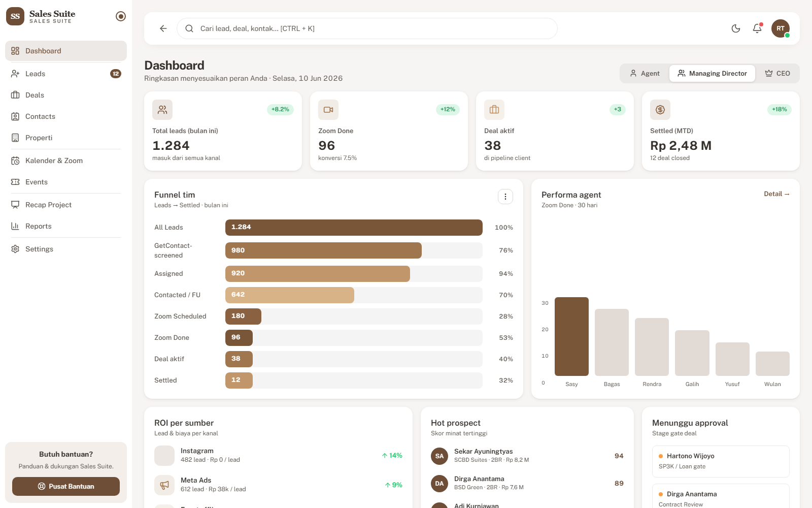
Task: Click Sasy's bar in Performa agent chart
Action: point(571,336)
